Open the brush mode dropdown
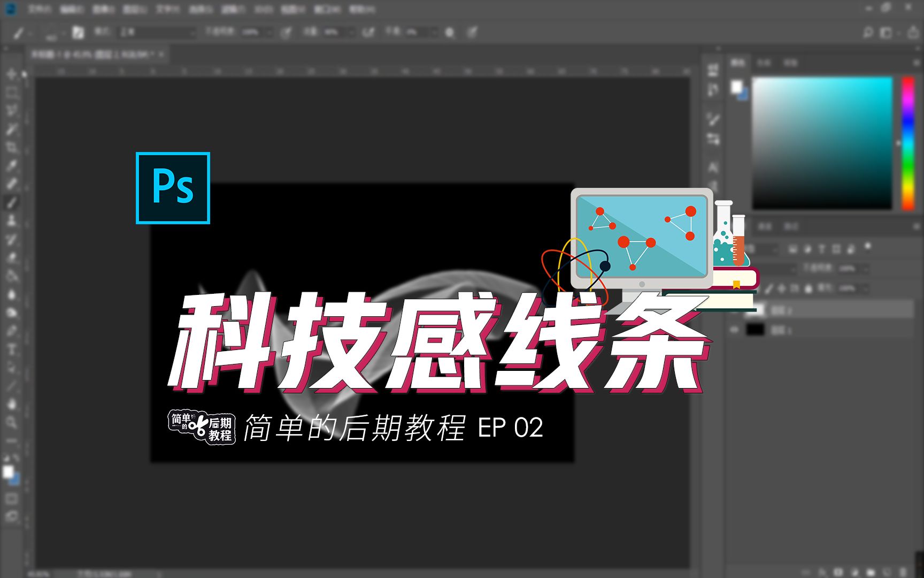This screenshot has height=578, width=924. tap(158, 32)
